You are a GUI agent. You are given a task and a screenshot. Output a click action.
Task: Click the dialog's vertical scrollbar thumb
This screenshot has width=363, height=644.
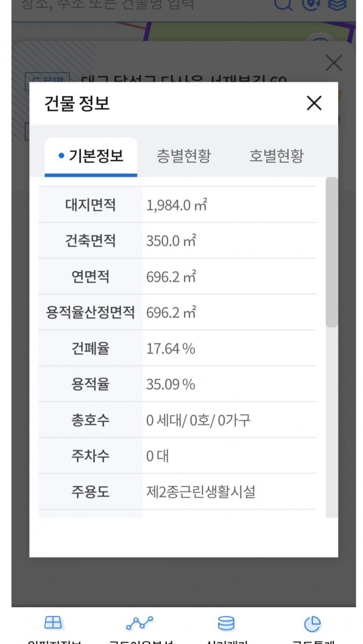click(331, 252)
